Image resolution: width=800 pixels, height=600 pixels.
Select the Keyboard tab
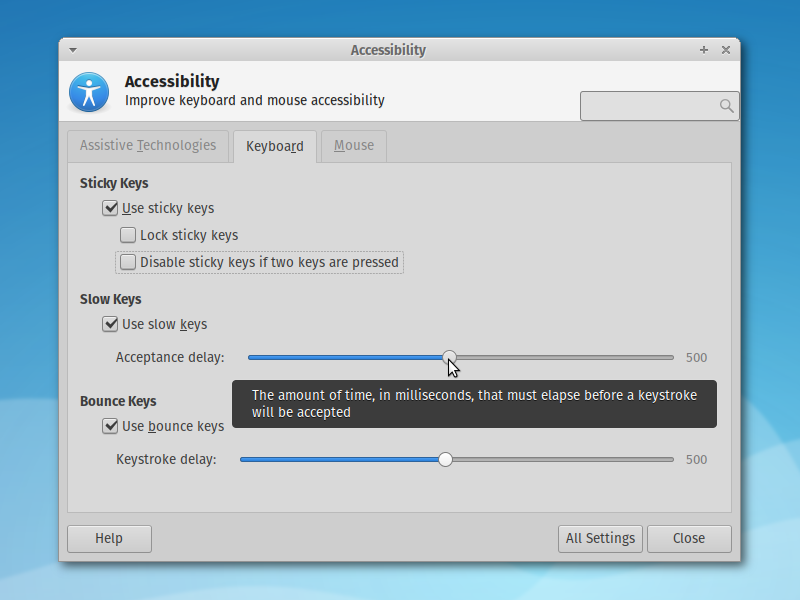274,145
